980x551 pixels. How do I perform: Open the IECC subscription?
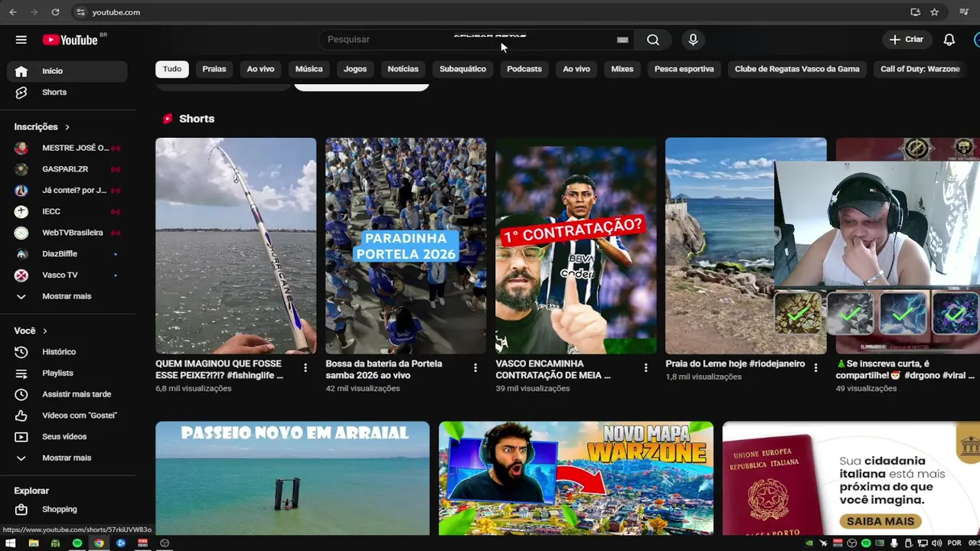pos(67,211)
